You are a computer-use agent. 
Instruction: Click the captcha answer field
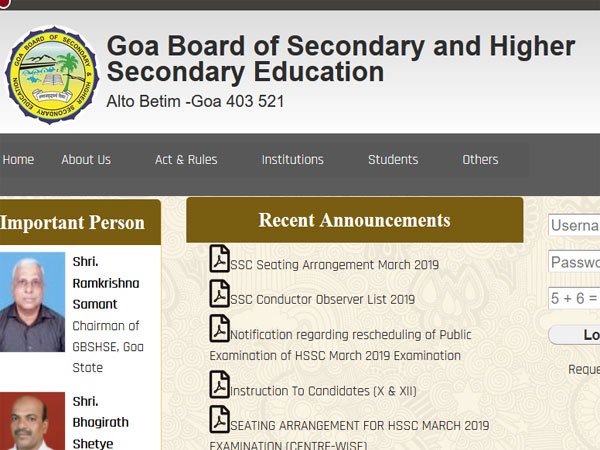point(574,298)
